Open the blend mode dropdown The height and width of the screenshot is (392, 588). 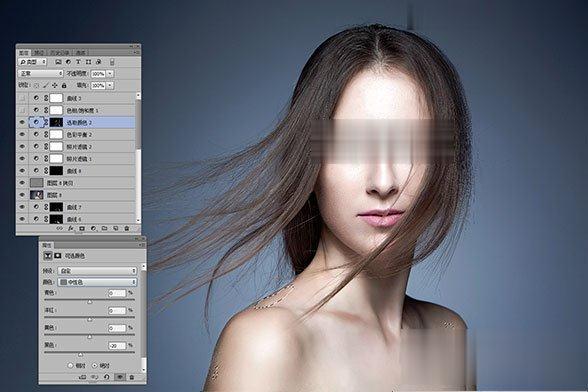pyautogui.click(x=40, y=74)
